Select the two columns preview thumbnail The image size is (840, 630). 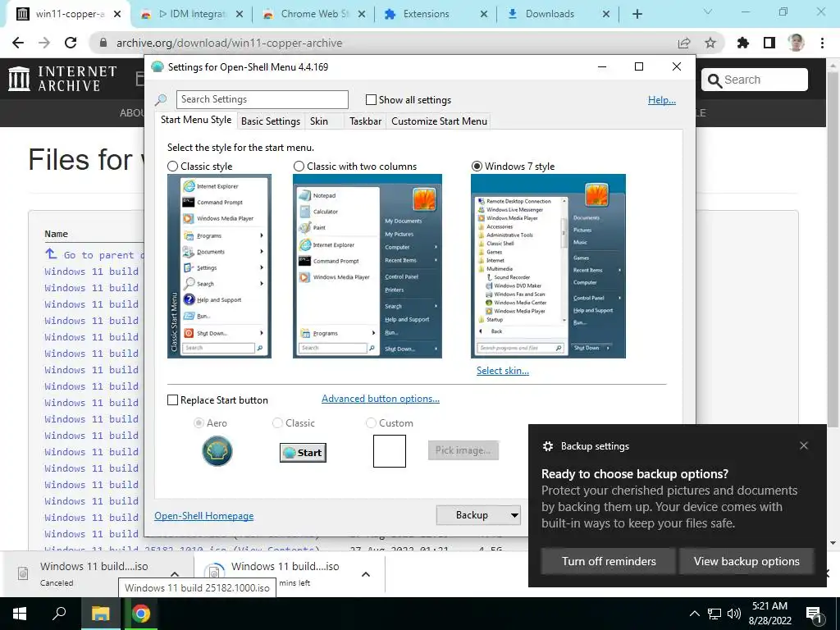(367, 267)
